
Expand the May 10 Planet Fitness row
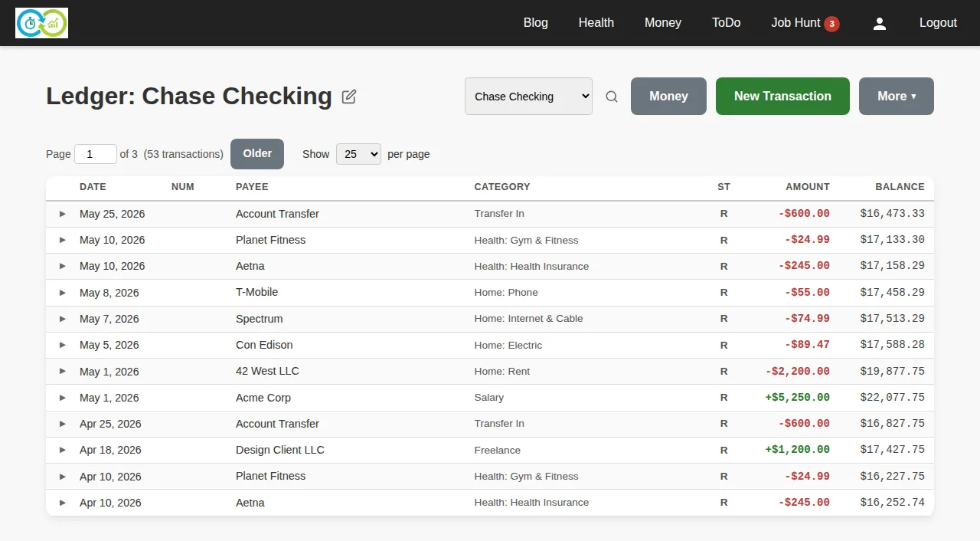coord(63,240)
